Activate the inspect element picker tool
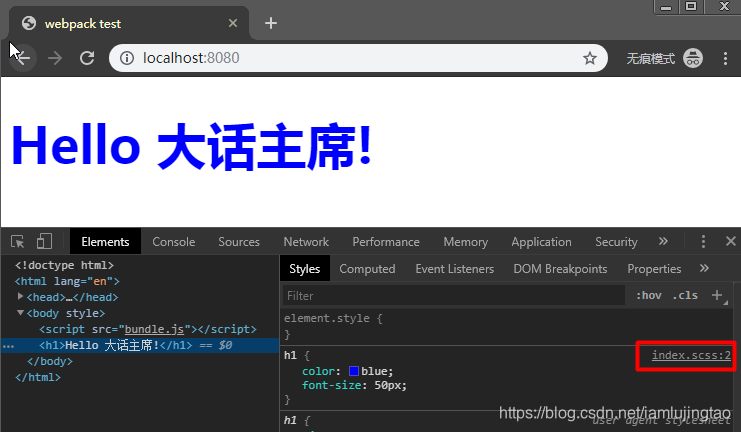 point(17,242)
